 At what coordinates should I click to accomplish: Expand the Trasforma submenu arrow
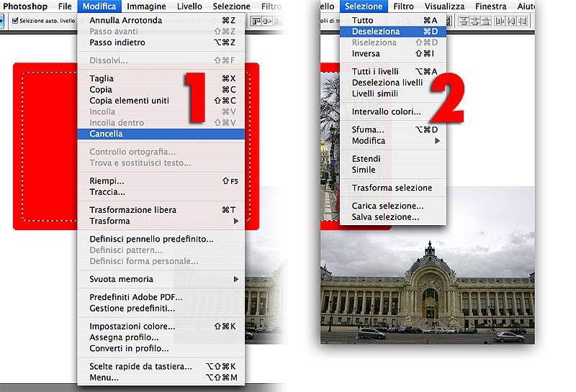tap(236, 221)
